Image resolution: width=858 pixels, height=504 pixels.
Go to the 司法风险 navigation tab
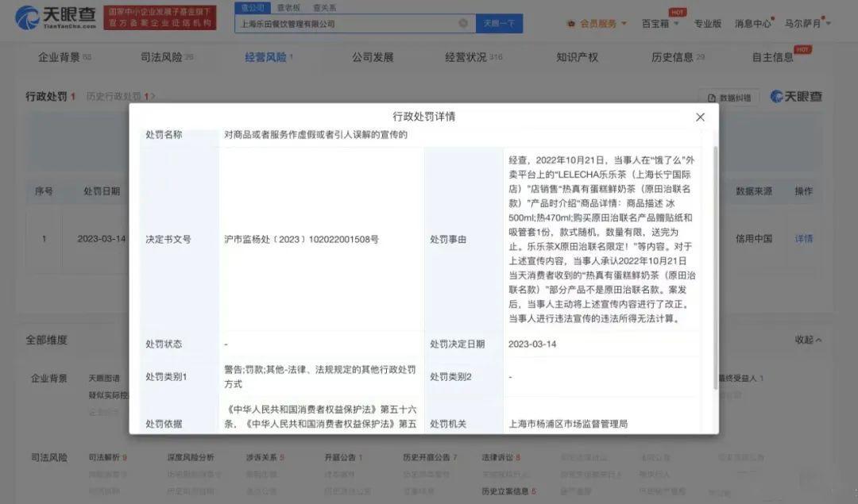[x=166, y=57]
